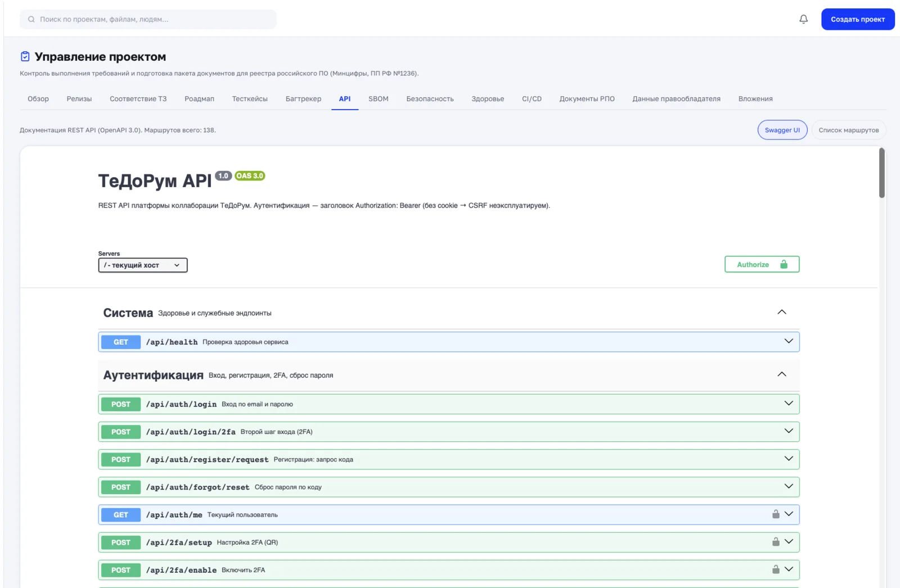Viewport: 900px width, 588px height.
Task: Expand the /api/2fa/enable chevron
Action: [x=789, y=569]
